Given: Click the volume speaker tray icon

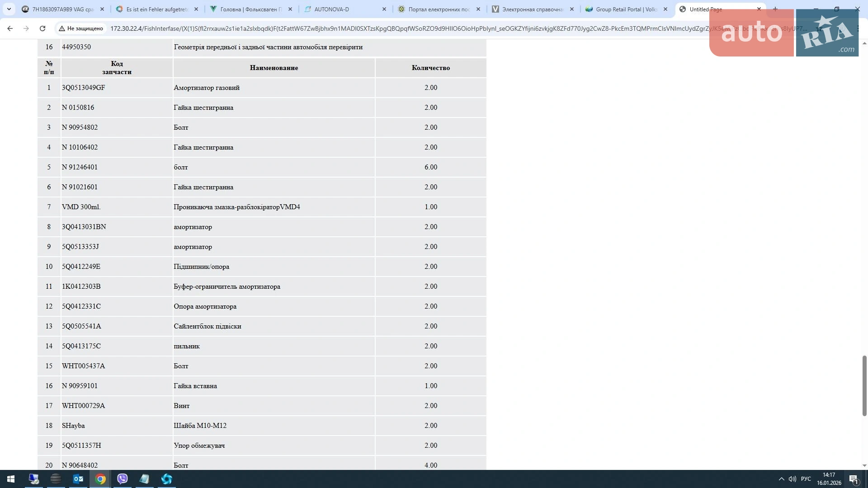Looking at the screenshot, I should pos(793,479).
